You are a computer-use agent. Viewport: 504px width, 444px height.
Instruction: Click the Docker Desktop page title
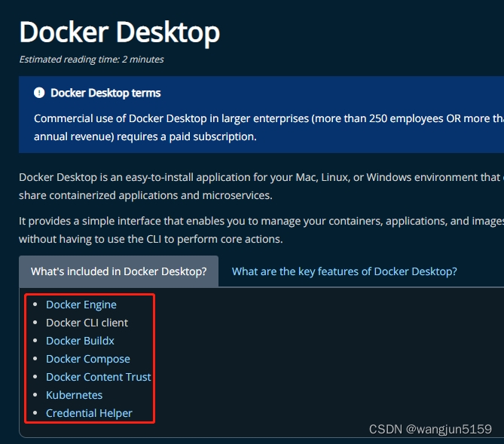point(119,32)
